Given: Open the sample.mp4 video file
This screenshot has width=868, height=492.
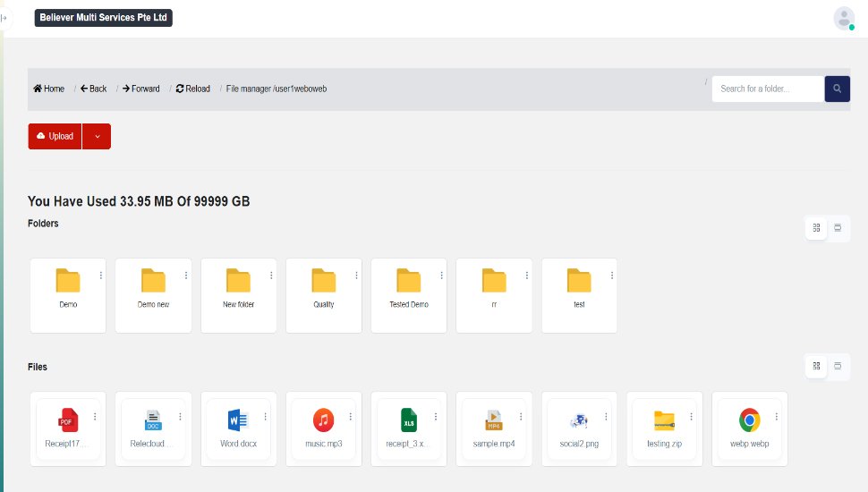Looking at the screenshot, I should tap(493, 420).
